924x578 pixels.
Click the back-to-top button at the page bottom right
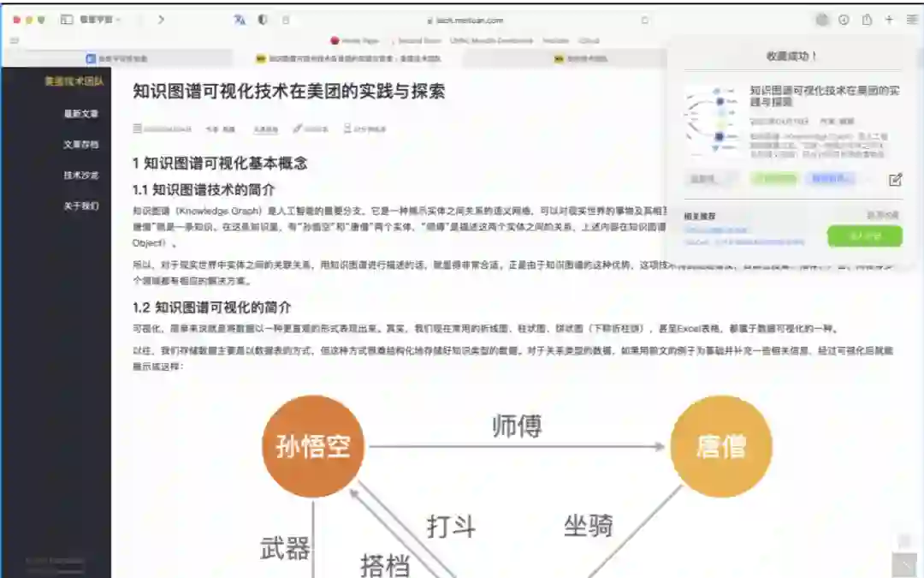click(904, 563)
